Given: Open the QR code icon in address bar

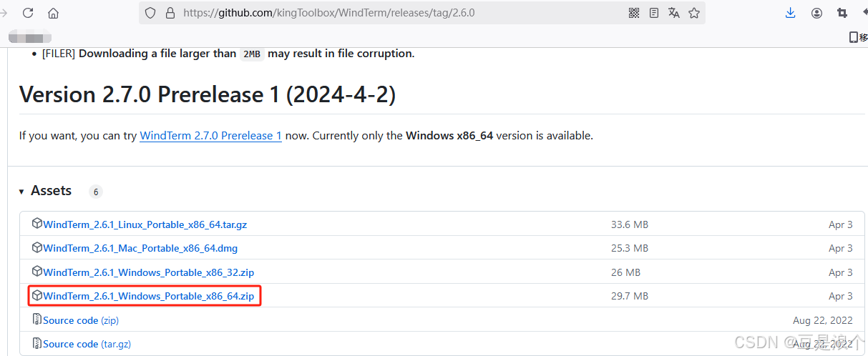Looking at the screenshot, I should [x=633, y=13].
